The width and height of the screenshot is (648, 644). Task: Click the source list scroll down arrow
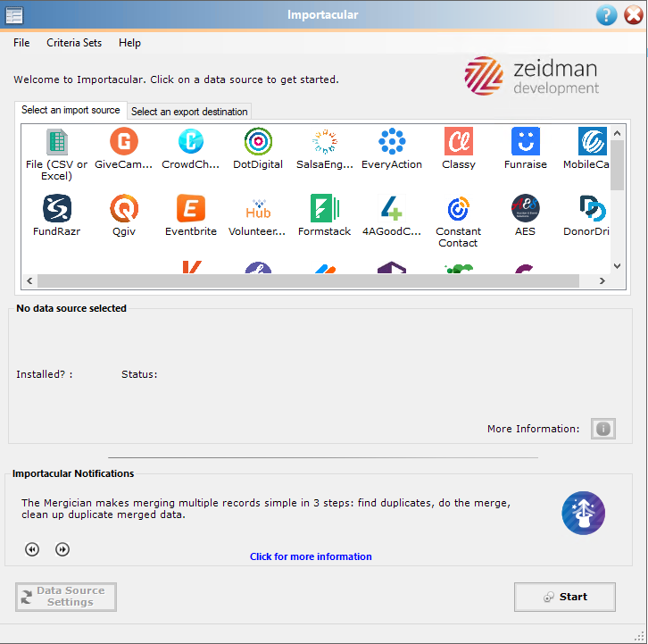(617, 266)
